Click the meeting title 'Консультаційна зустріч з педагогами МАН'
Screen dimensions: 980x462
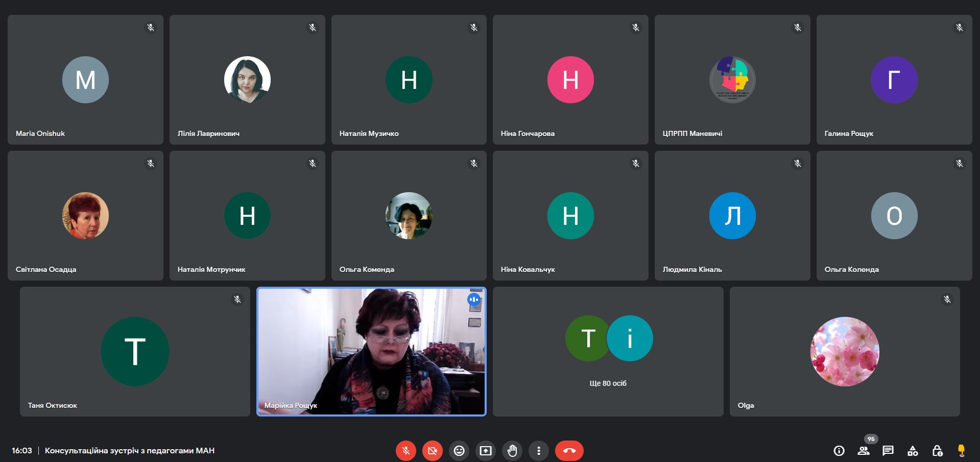tap(130, 451)
